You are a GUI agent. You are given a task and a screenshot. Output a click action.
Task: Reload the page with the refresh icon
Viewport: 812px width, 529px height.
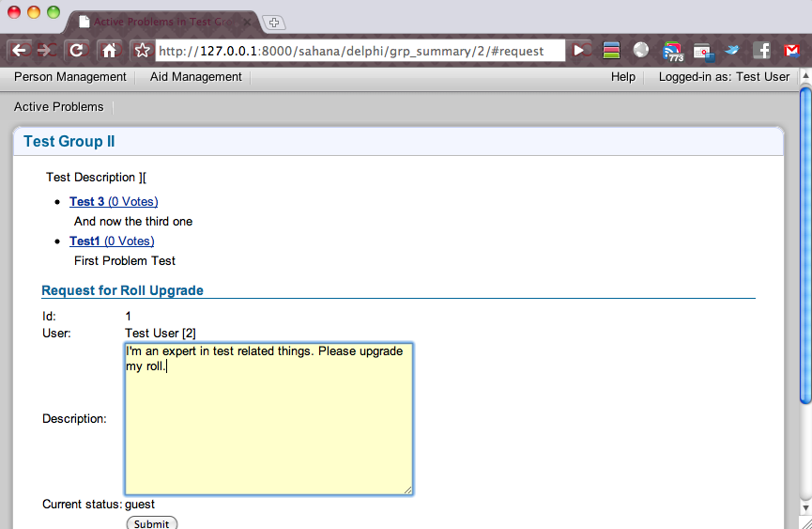tap(78, 51)
